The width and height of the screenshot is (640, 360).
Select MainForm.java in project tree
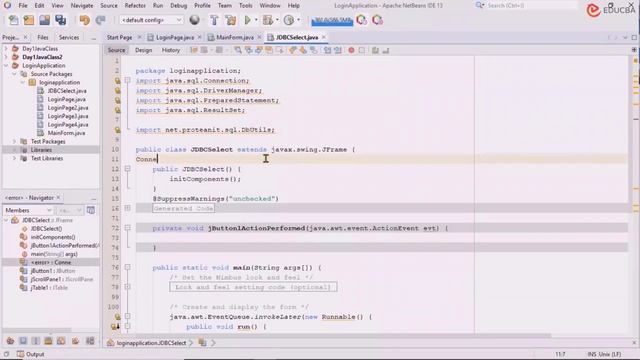[66, 133]
